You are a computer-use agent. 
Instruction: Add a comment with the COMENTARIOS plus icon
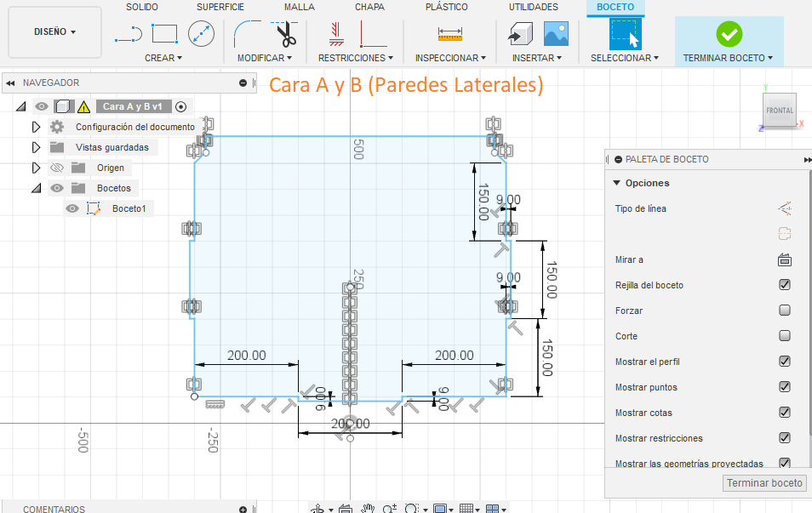(x=243, y=510)
